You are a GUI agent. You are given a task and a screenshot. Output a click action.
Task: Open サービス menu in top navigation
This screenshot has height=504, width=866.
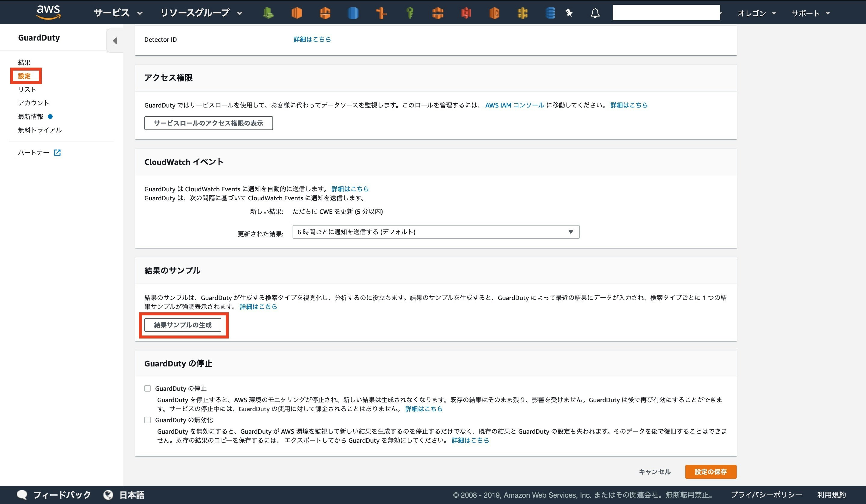tap(115, 12)
